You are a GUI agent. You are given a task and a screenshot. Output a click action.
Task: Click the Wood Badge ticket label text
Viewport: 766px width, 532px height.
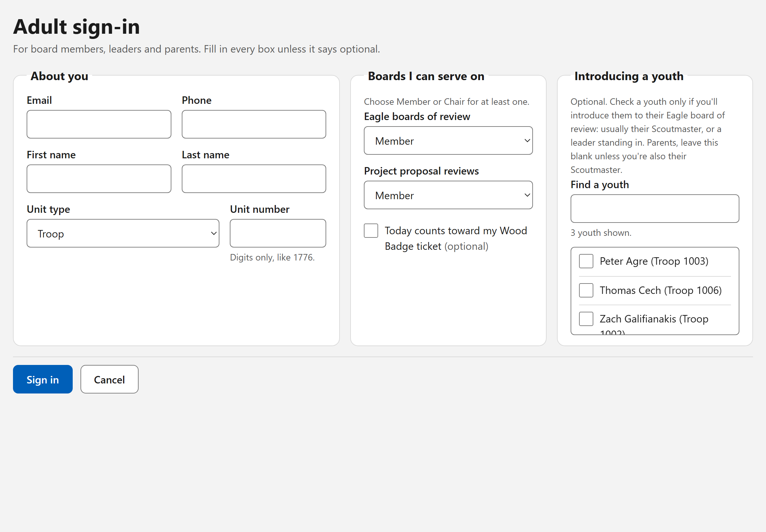pyautogui.click(x=455, y=238)
